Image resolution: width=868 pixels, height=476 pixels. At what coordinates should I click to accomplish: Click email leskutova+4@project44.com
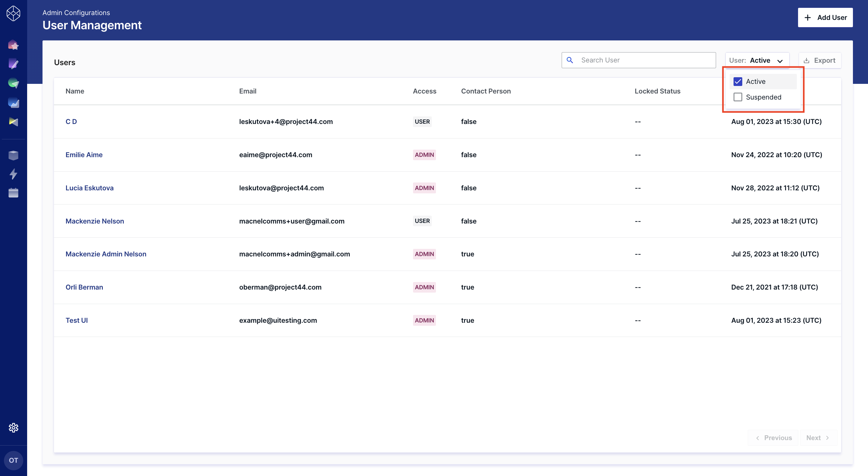click(286, 121)
